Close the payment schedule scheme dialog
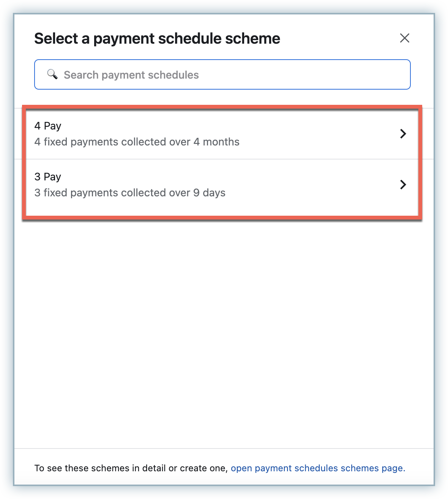This screenshot has width=448, height=499. tap(404, 38)
